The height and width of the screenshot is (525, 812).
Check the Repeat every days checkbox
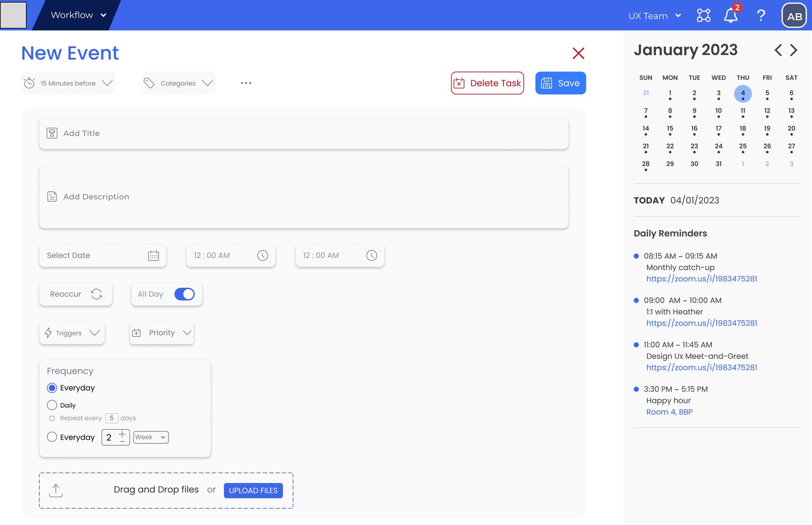[52, 418]
